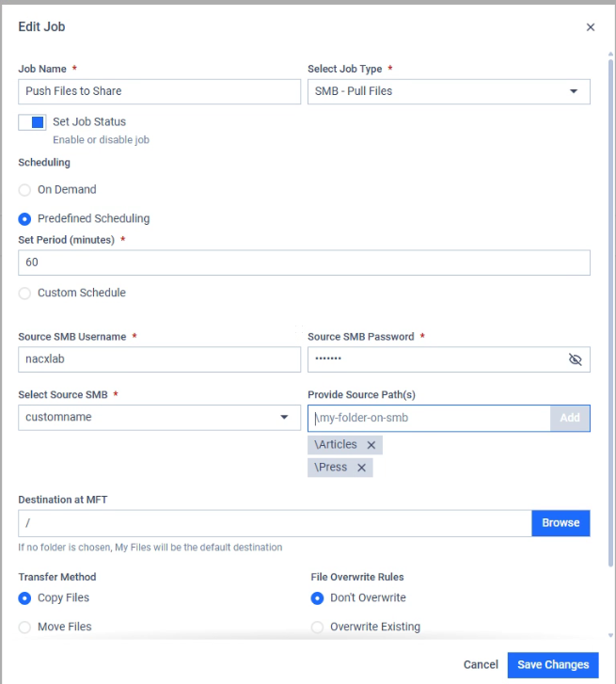This screenshot has width=616, height=684.
Task: Click the Destination at MFT path field
Action: pos(276,523)
